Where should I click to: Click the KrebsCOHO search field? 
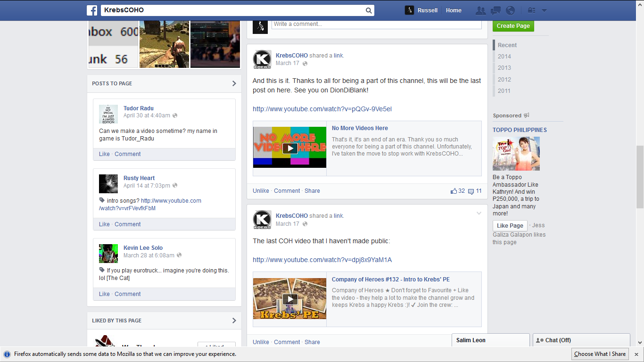(x=233, y=10)
